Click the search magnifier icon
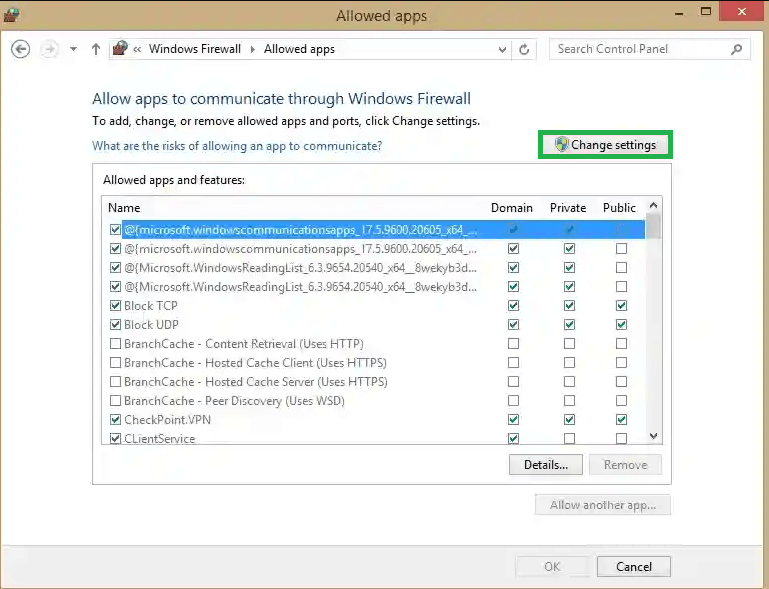 (736, 49)
